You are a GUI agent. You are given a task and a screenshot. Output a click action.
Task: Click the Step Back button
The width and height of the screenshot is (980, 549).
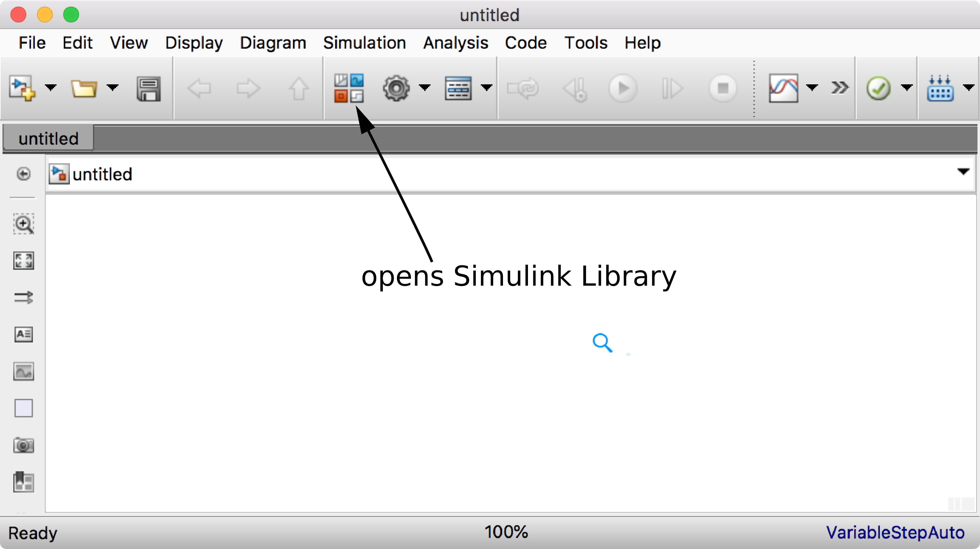click(575, 89)
